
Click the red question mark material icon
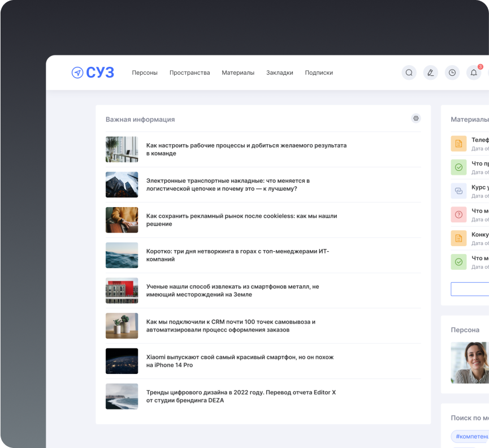point(458,214)
